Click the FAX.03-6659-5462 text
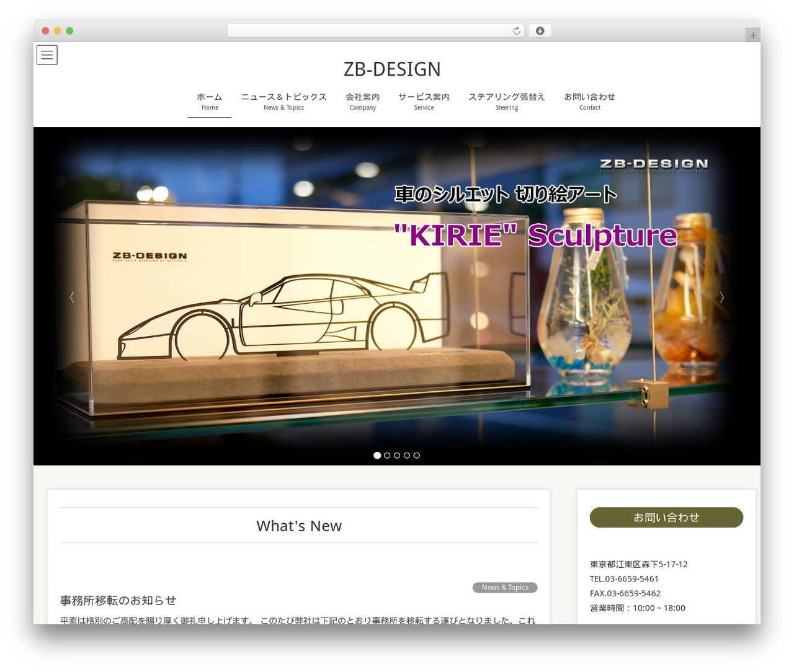This screenshot has height=672, width=794. (x=625, y=593)
